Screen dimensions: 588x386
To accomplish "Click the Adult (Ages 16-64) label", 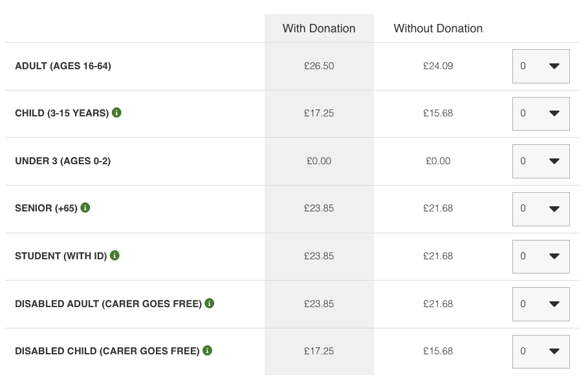I will click(63, 66).
